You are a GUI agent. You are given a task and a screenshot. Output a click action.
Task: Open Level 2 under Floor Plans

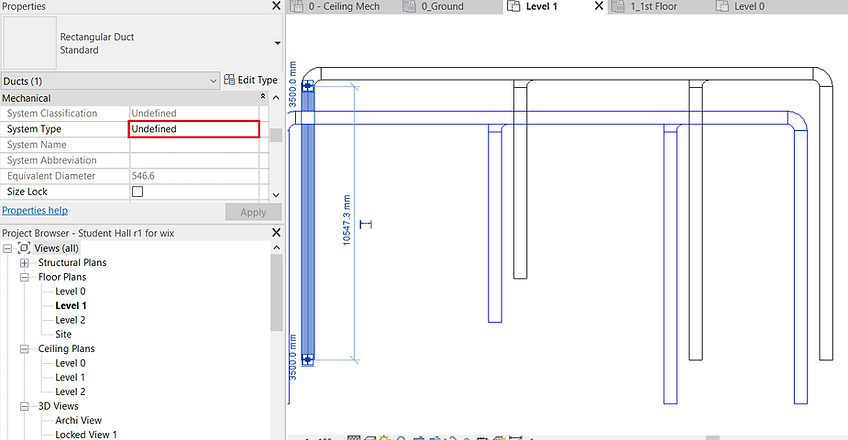pos(70,320)
